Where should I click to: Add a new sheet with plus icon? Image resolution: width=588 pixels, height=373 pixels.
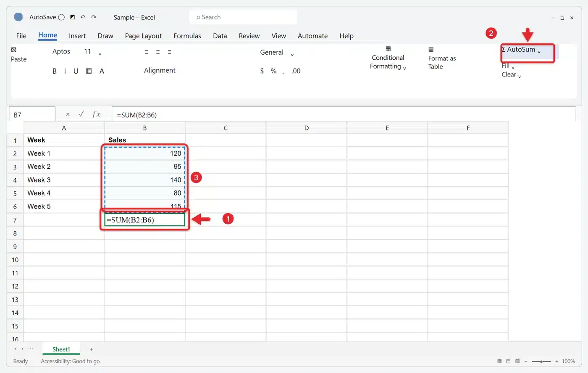tap(92, 349)
